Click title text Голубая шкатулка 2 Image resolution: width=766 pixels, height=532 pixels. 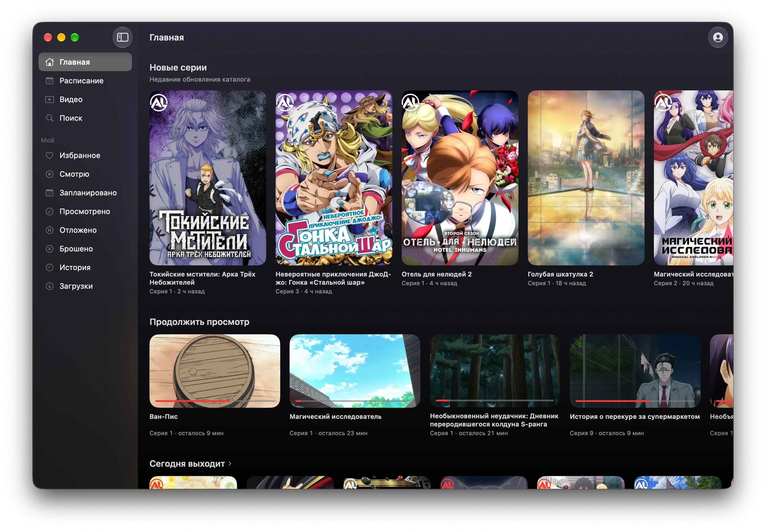(560, 274)
